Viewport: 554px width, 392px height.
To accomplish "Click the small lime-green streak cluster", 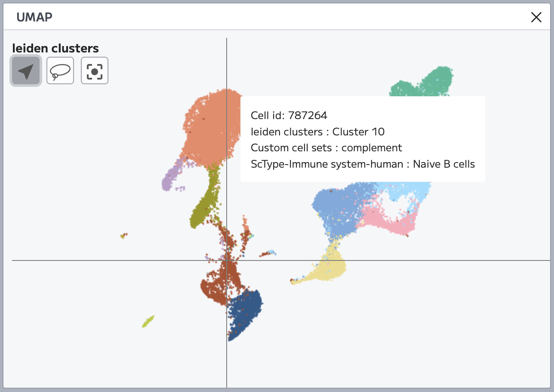I will (x=148, y=321).
